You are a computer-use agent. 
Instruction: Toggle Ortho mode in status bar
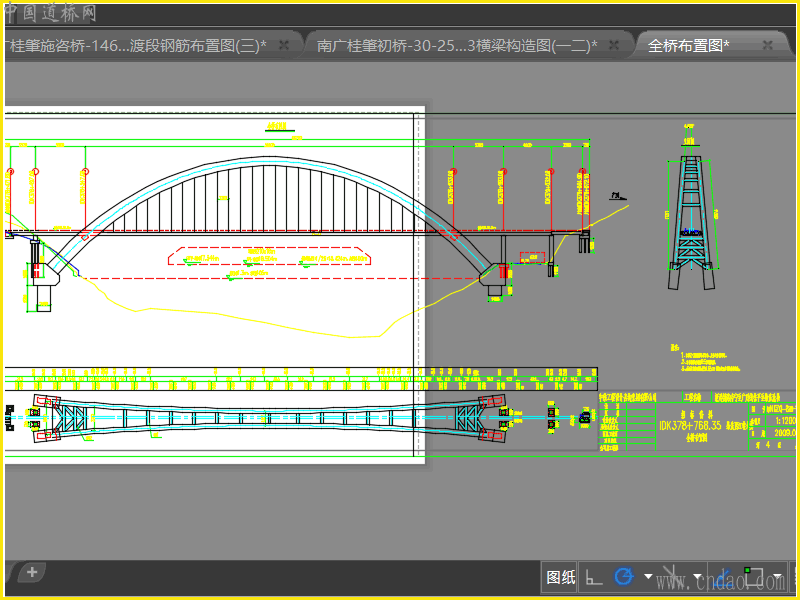[594, 577]
